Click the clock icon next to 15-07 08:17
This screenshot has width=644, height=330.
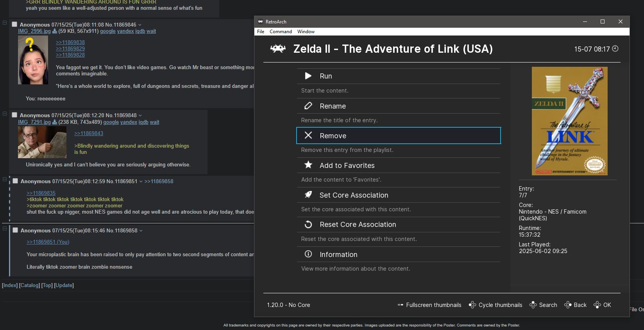pyautogui.click(x=615, y=49)
